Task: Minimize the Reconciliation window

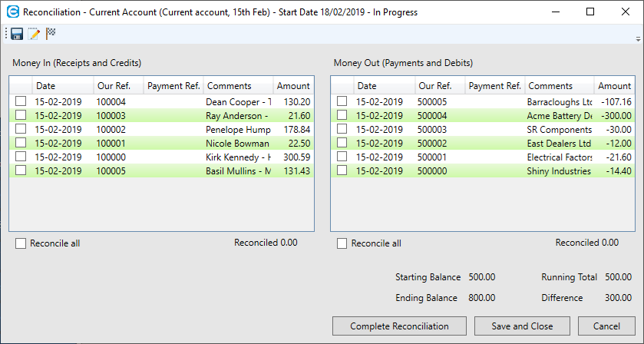Action: click(x=555, y=12)
